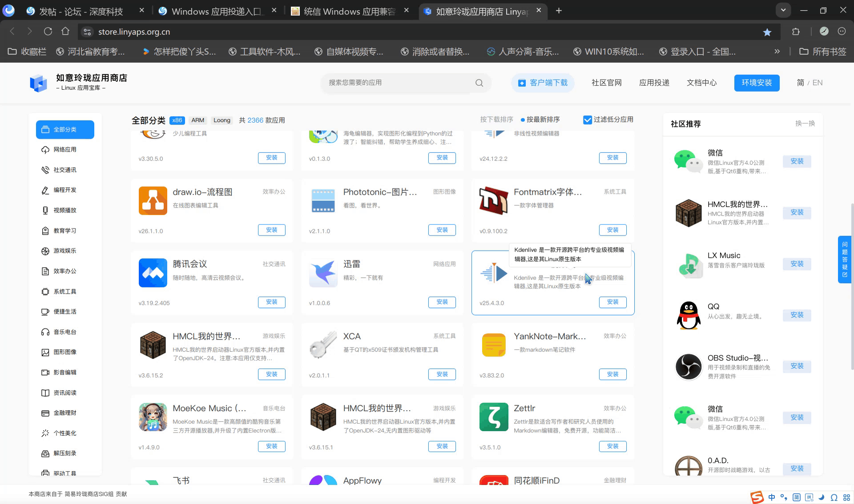Open the Phototonic image viewer icon
The height and width of the screenshot is (504, 854).
click(x=323, y=200)
